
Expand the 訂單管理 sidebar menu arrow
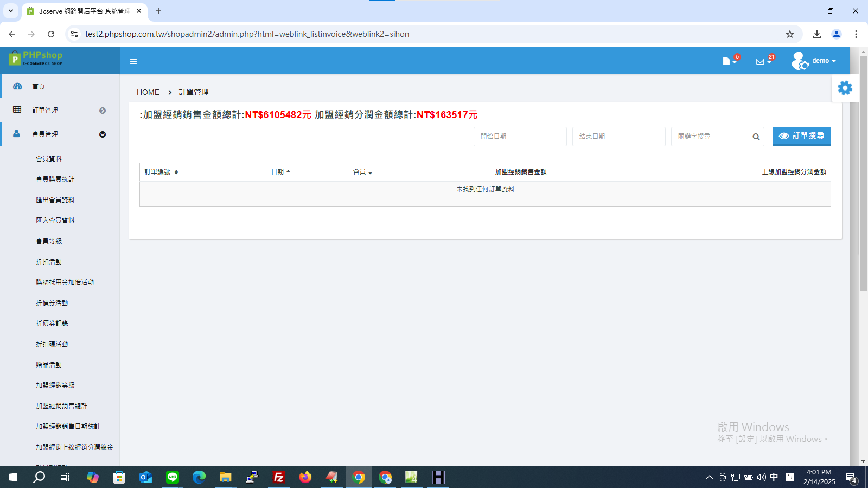pos(103,111)
